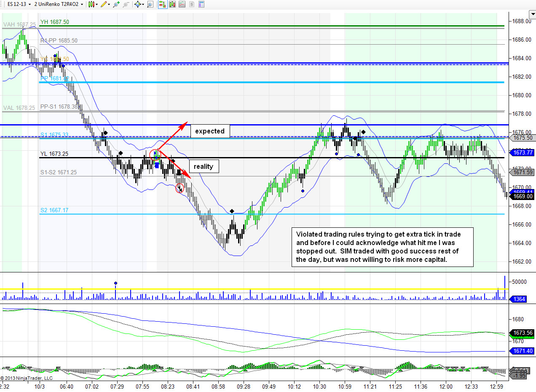Expand the crosshair cursor dropdown arrow
The width and height of the screenshot is (536, 392).
(143, 4)
